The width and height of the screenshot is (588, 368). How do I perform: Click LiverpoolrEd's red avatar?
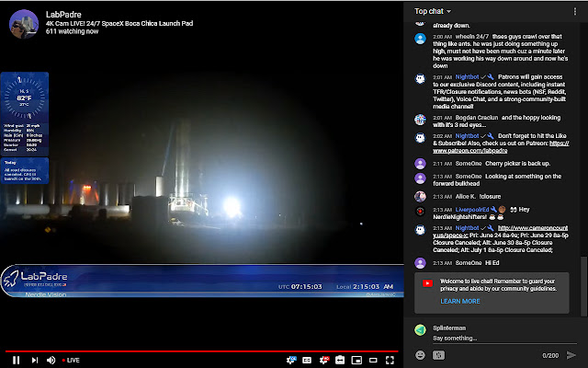pyautogui.click(x=421, y=212)
